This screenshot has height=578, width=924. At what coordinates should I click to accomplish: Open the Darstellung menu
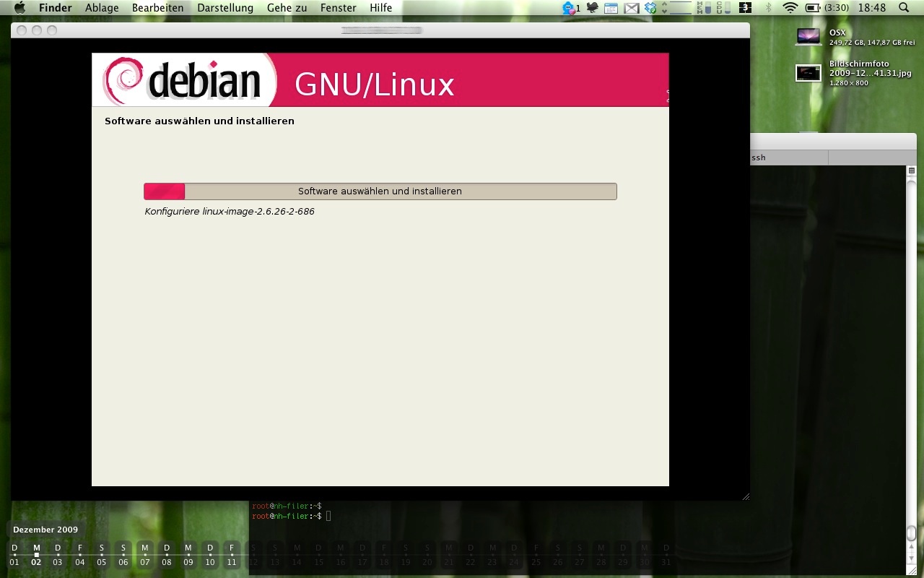[x=225, y=8]
